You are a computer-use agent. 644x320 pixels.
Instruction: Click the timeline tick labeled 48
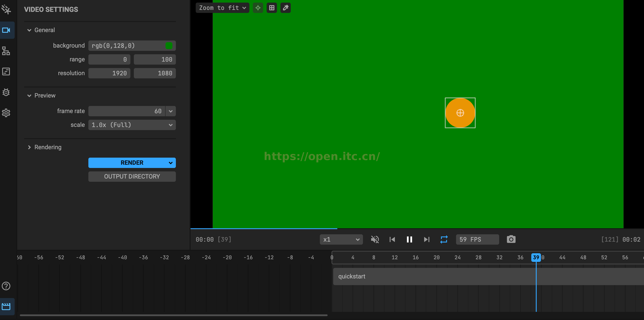[583, 258]
